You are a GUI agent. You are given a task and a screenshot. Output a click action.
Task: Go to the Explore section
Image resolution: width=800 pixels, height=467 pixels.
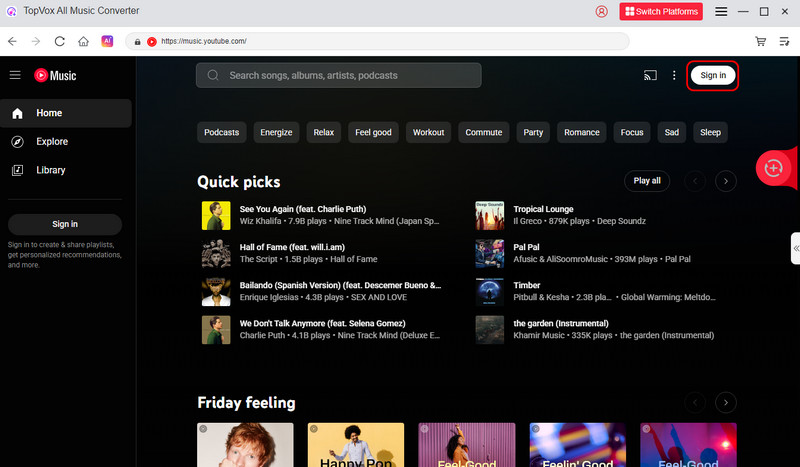point(52,142)
